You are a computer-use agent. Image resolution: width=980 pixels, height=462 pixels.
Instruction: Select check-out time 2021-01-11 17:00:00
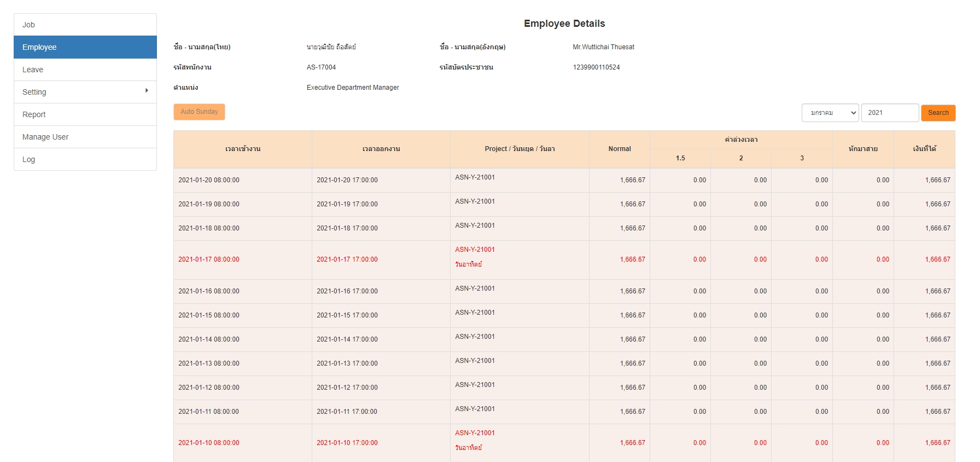click(347, 412)
